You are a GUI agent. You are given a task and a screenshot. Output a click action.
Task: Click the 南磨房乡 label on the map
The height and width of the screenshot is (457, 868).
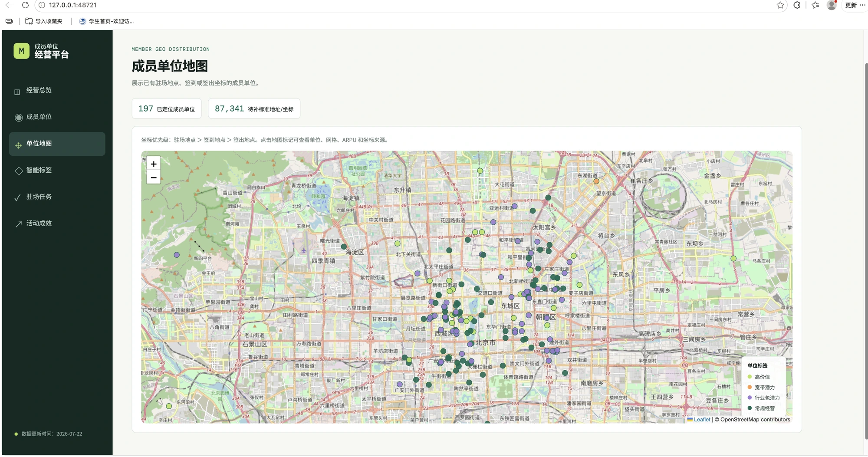(592, 383)
